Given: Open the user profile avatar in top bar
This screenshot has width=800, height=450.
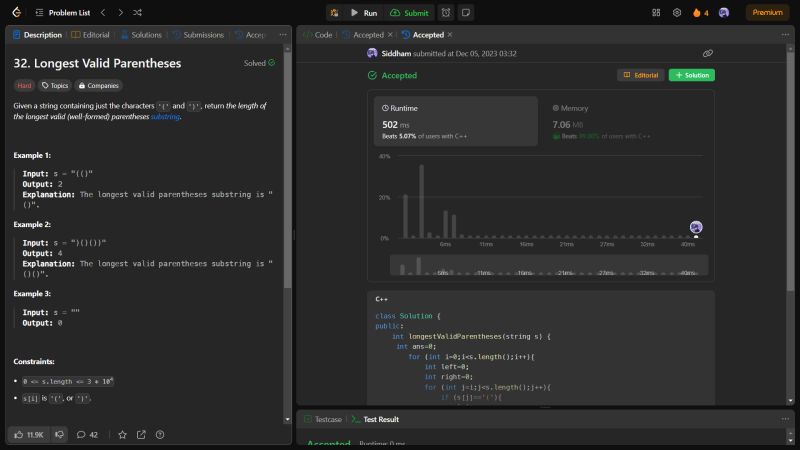Looking at the screenshot, I should pos(723,13).
